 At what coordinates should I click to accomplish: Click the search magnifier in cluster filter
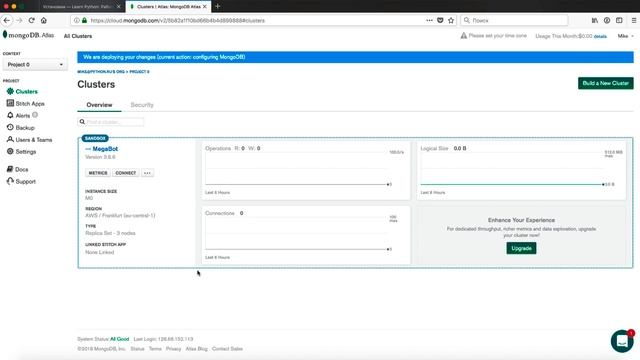click(x=82, y=122)
